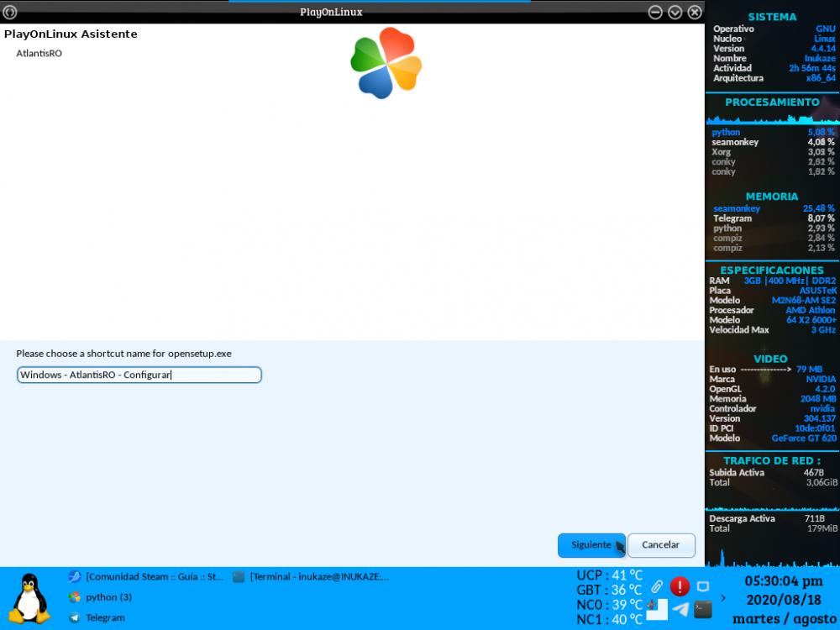Click the paperclip clipboard tray icon
The image size is (840, 630).
(x=657, y=586)
